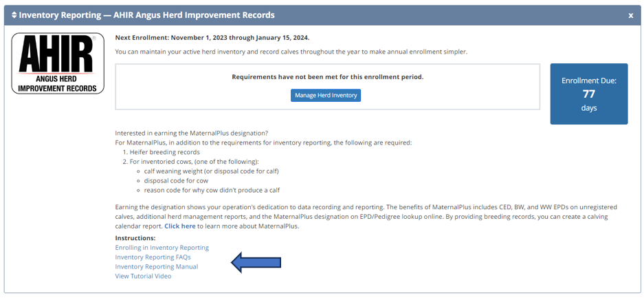The width and height of the screenshot is (644, 298).
Task: Click the Inventory Reporting — AHIR panel title
Action: click(x=146, y=15)
